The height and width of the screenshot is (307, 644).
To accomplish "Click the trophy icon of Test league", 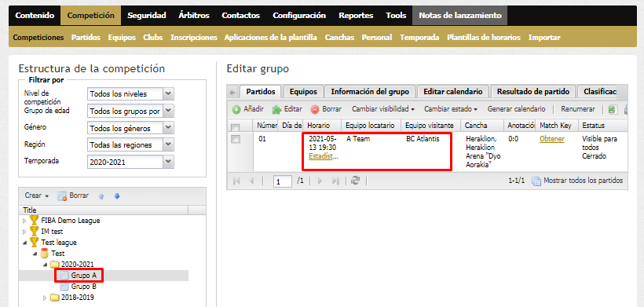I will [34, 243].
